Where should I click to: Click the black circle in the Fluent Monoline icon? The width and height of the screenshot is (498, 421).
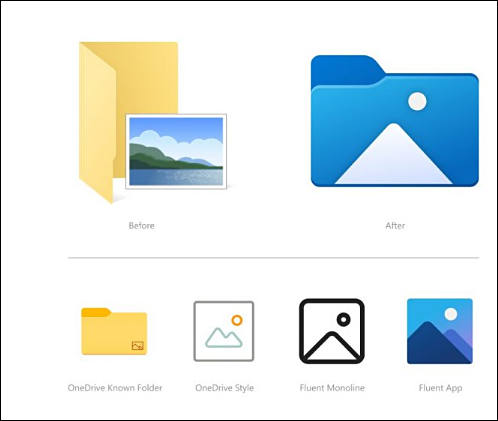click(x=344, y=320)
